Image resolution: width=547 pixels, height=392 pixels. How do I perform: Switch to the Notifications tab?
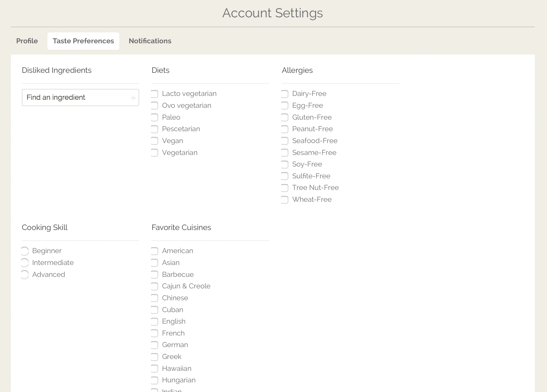[150, 41]
